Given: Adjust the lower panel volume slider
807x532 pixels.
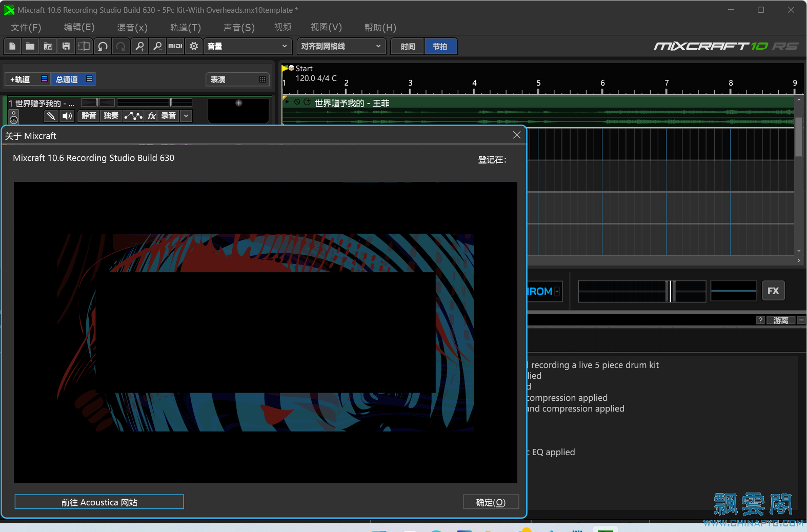Looking at the screenshot, I should coord(642,291).
